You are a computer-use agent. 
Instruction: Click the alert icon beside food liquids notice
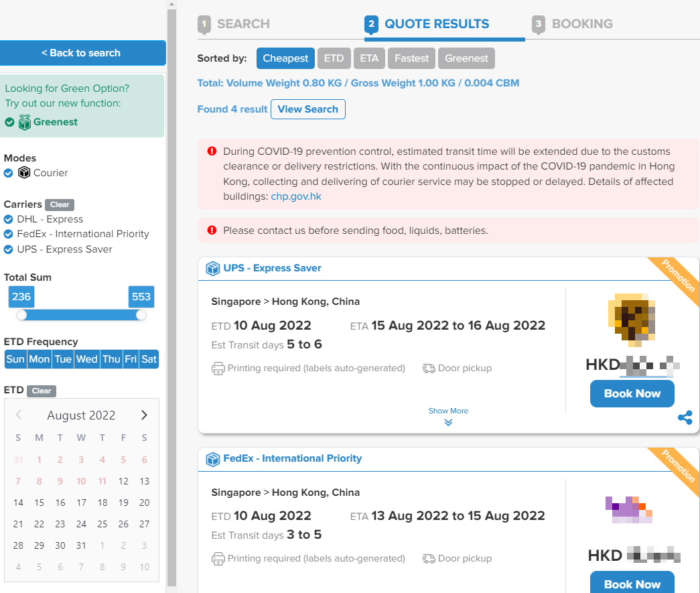pyautogui.click(x=212, y=230)
